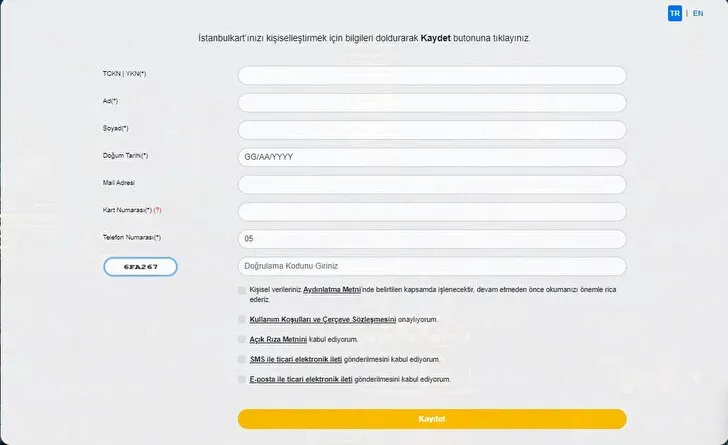Check the Aydınlatma Metni consent checkbox
The width and height of the screenshot is (728, 445).
click(x=242, y=289)
